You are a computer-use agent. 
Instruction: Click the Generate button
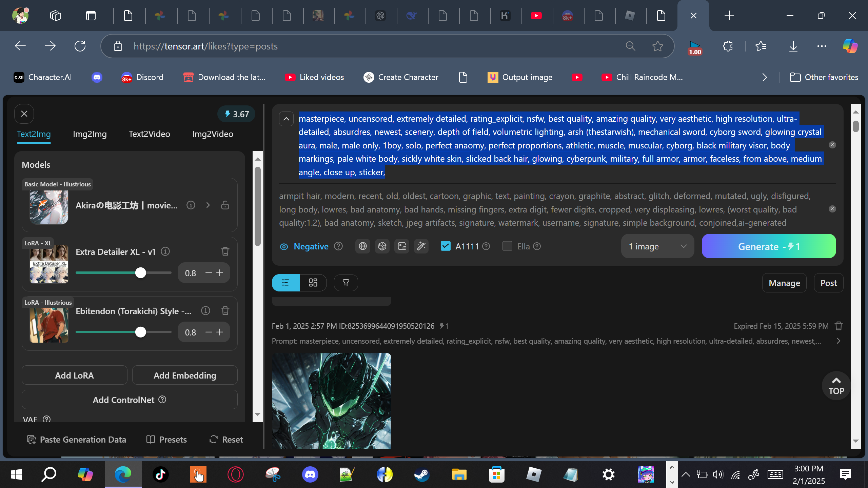(768, 246)
